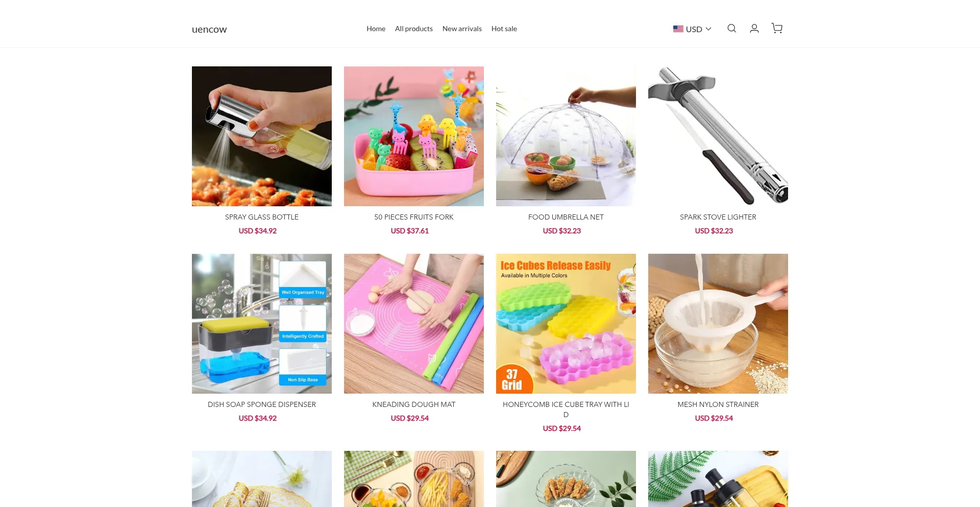Open Honeycomb Ice Cube Tray image
980x507 pixels.
point(566,324)
